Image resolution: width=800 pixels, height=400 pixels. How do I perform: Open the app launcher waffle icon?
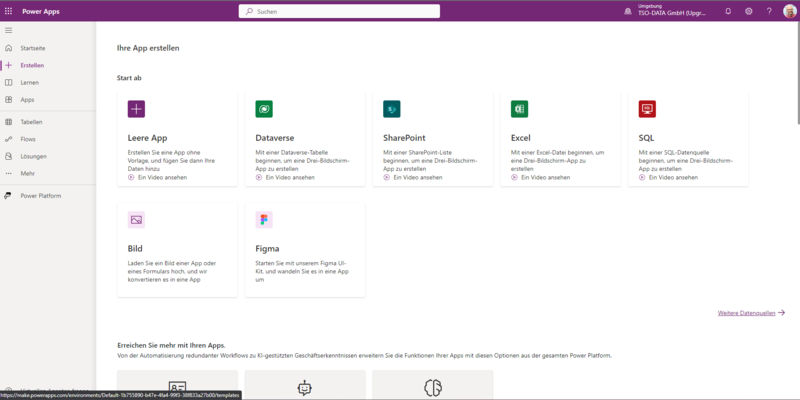coord(8,11)
